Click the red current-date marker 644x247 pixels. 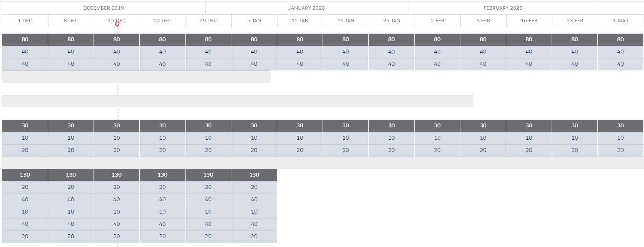(x=117, y=24)
